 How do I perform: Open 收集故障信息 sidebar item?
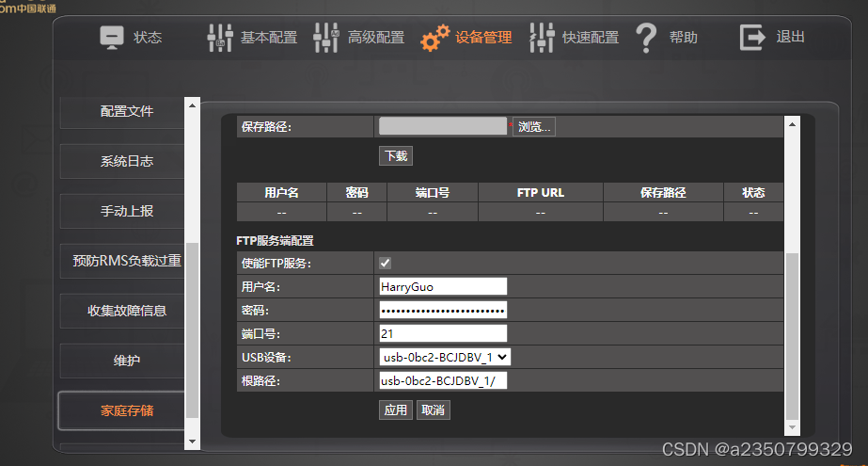point(127,311)
